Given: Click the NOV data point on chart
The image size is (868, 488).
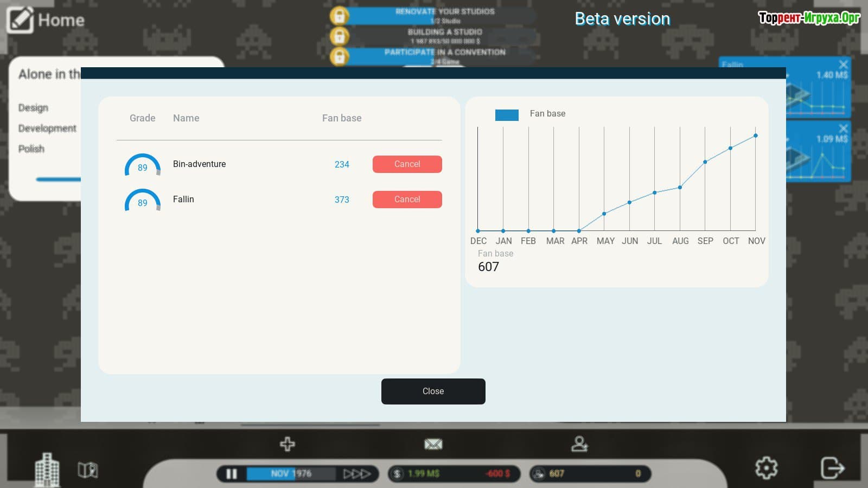Looking at the screenshot, I should point(755,136).
